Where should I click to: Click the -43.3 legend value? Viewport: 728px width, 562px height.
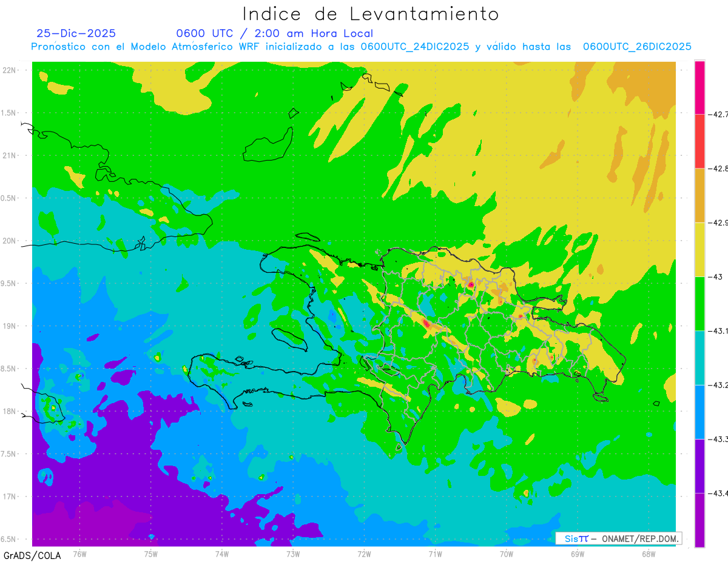pos(718,439)
